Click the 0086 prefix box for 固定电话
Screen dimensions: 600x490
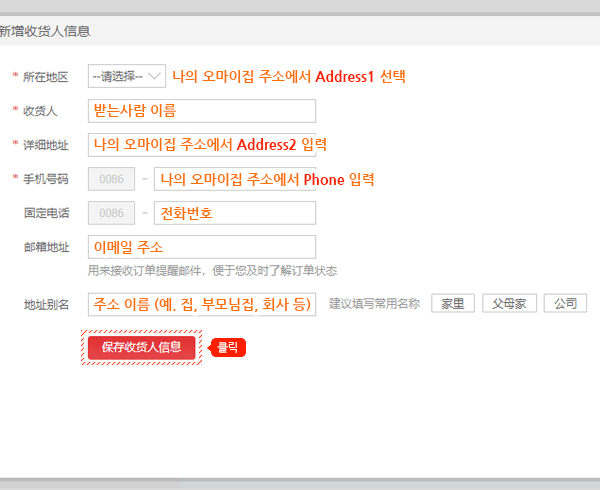click(x=112, y=213)
